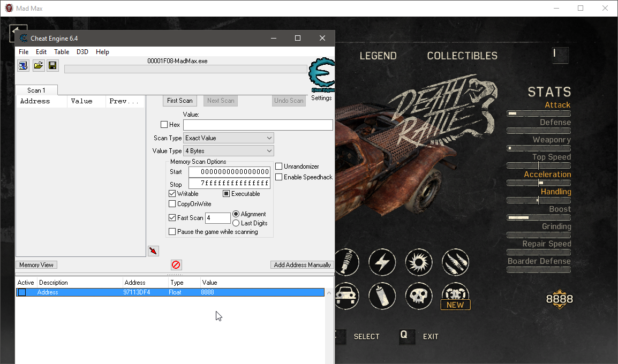Screen dimensions: 618x364
Task: Open Cheat Engine logo settings icon
Action: click(x=322, y=75)
